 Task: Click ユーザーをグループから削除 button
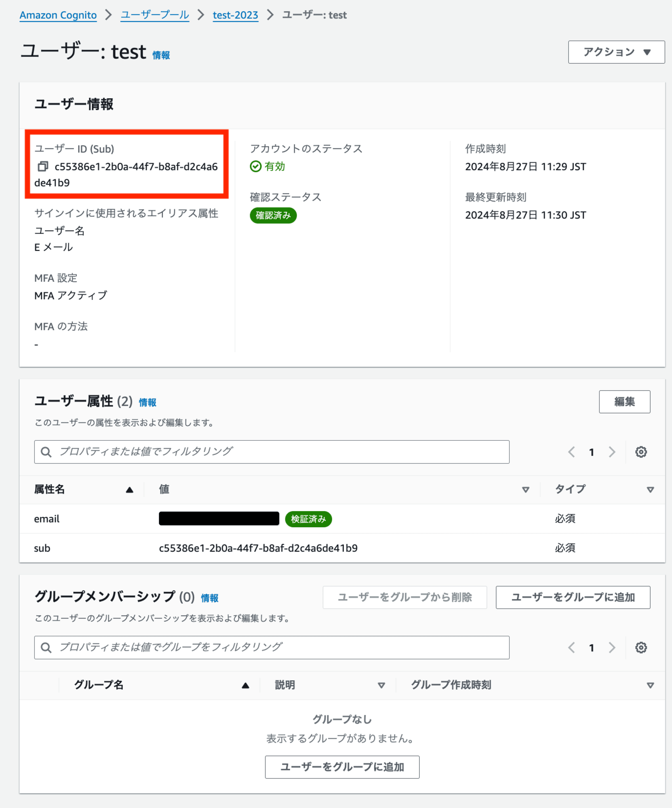coord(404,597)
